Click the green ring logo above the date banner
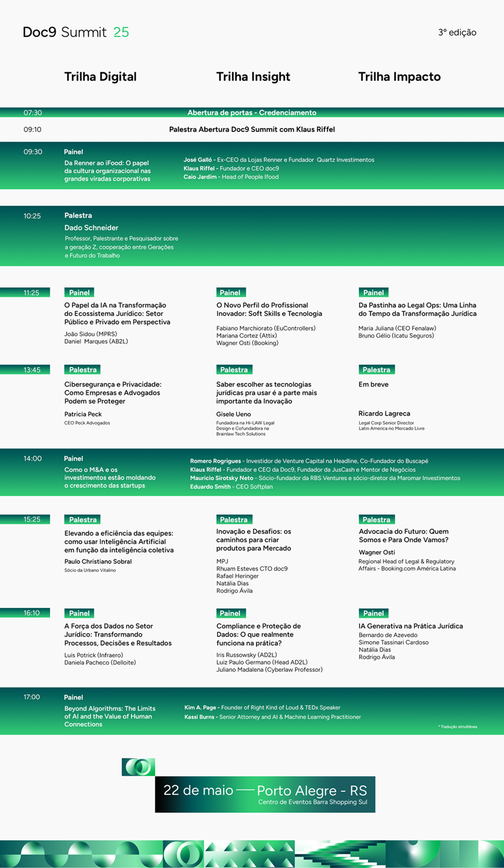This screenshot has height=868, width=504. tap(138, 767)
